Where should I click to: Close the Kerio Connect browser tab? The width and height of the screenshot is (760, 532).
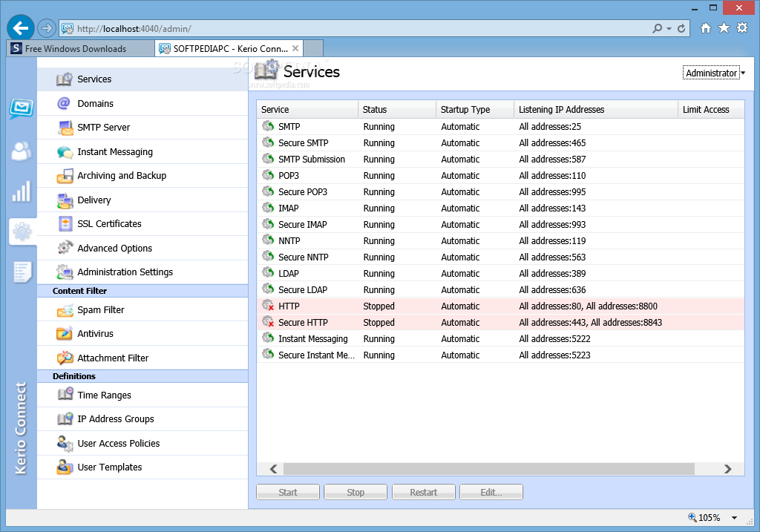pos(295,48)
